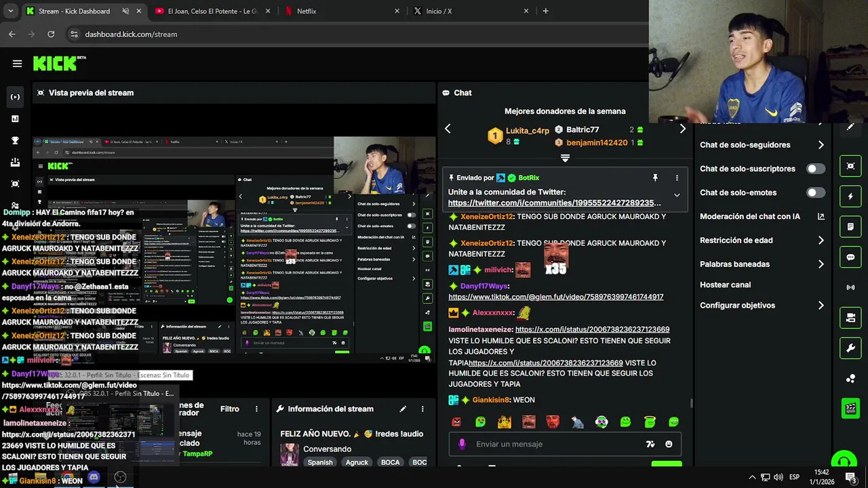Image resolution: width=868 pixels, height=488 pixels.
Task: Show next top donors with right arrow
Action: pyautogui.click(x=682, y=129)
